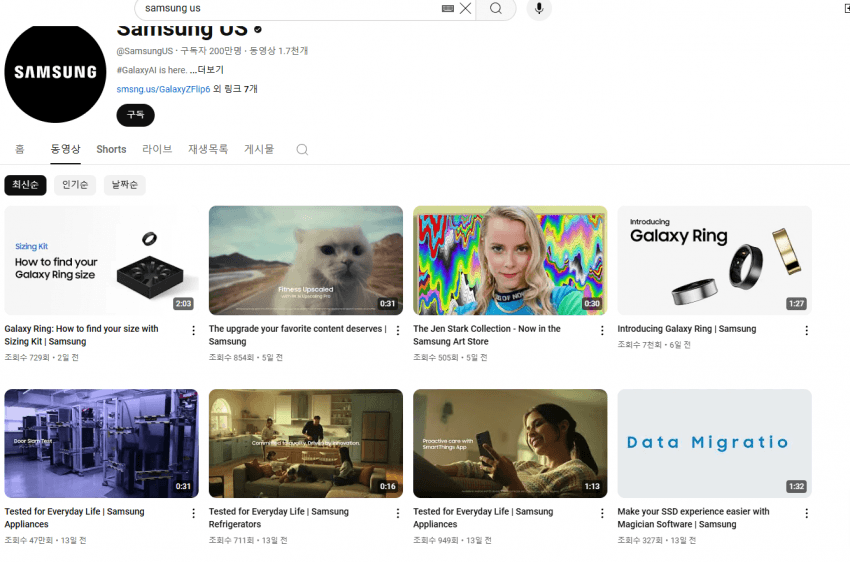Open options menu for Magician Software video
The image size is (850, 562).
tap(807, 513)
